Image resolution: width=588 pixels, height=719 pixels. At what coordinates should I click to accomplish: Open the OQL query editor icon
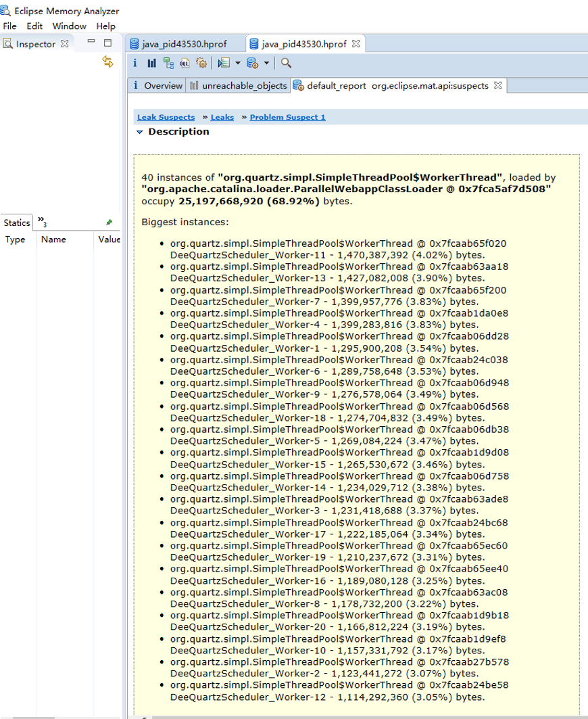tap(185, 63)
